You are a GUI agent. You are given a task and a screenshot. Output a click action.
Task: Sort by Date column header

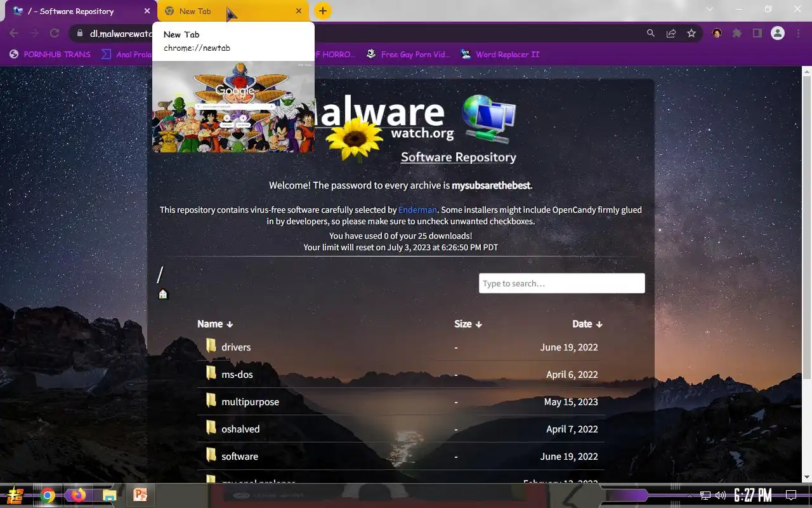587,324
